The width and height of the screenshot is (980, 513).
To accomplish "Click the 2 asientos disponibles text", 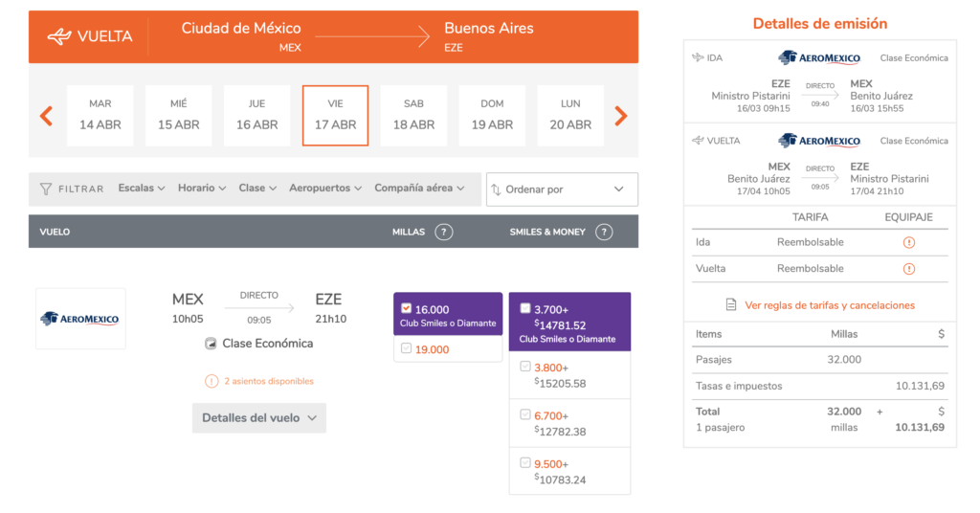I will coord(269,381).
